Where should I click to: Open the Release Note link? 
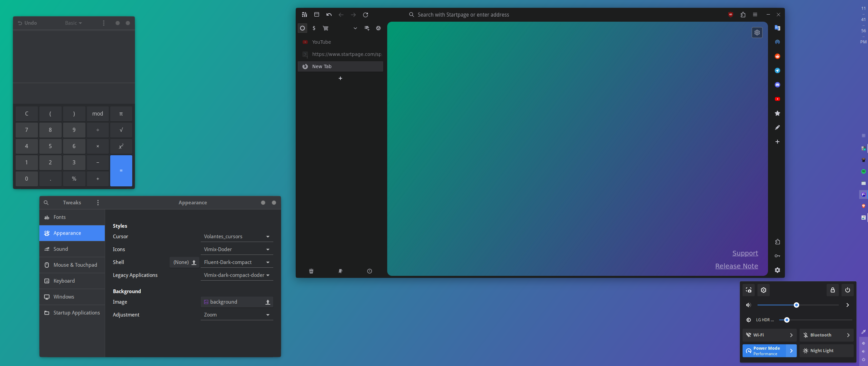(x=736, y=266)
